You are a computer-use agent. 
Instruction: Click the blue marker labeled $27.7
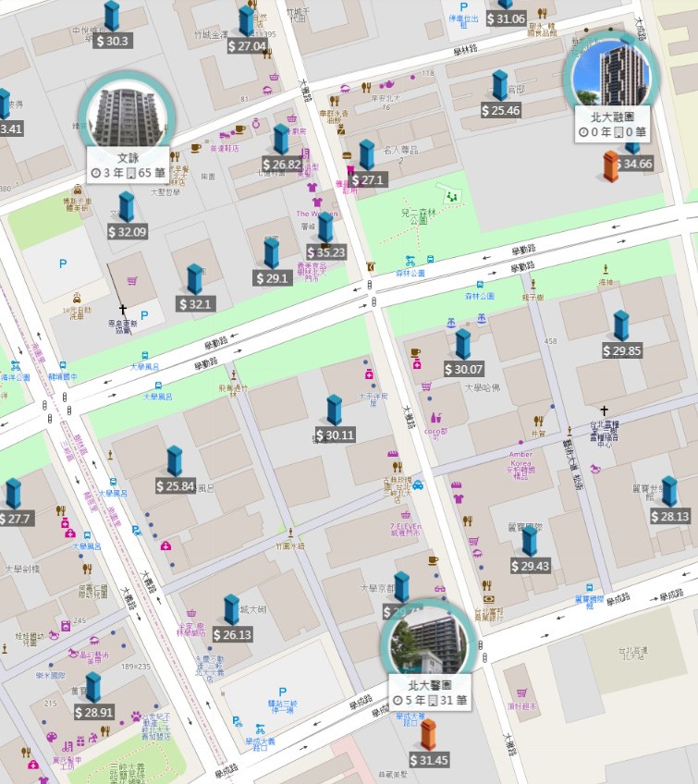click(x=13, y=494)
